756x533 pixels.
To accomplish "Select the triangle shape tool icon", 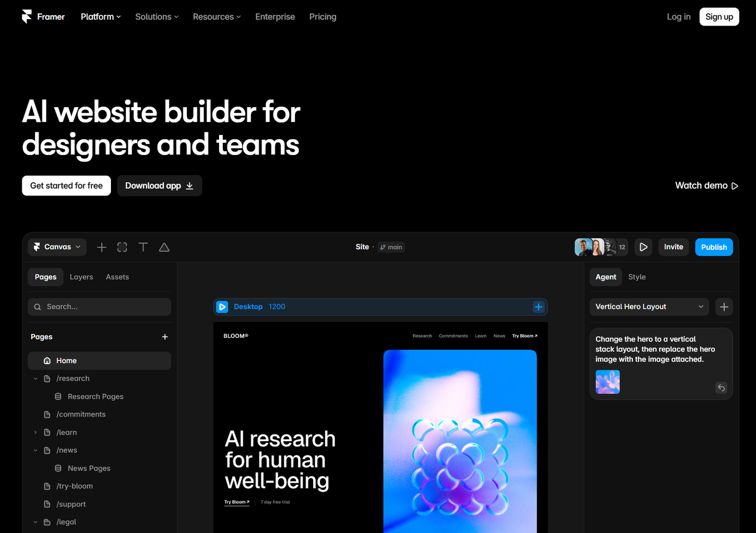I will click(x=164, y=247).
